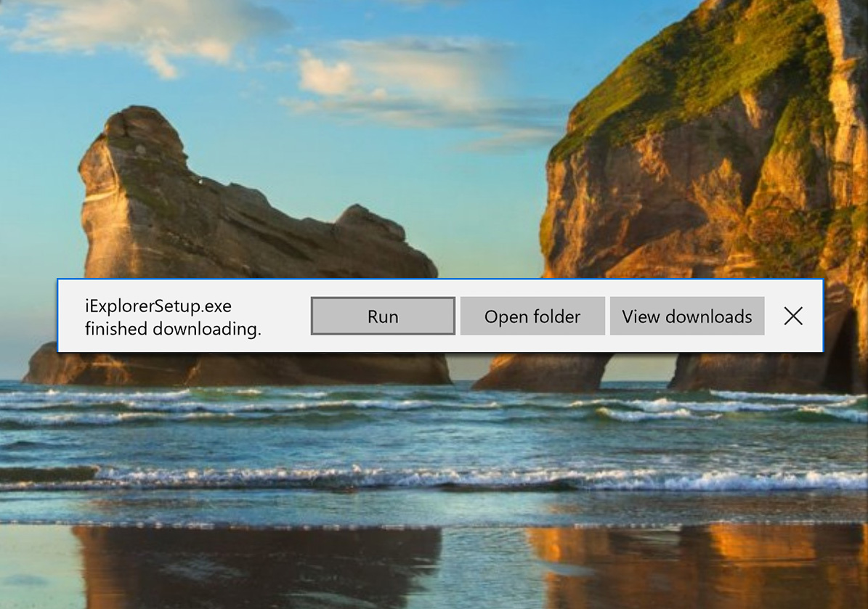This screenshot has height=609, width=868.
Task: Open the folder containing the download
Action: click(x=532, y=316)
